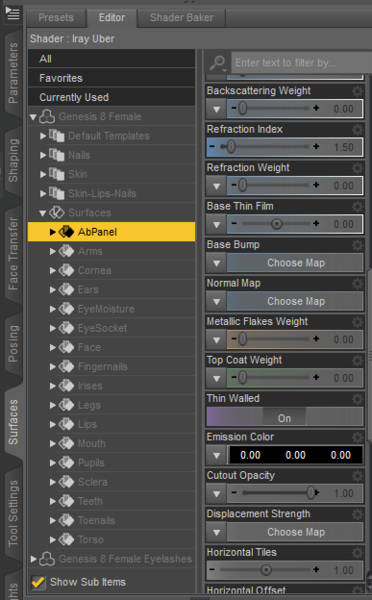Open Backscattering Weight gear settings icon
The height and width of the screenshot is (600, 372).
click(x=357, y=91)
